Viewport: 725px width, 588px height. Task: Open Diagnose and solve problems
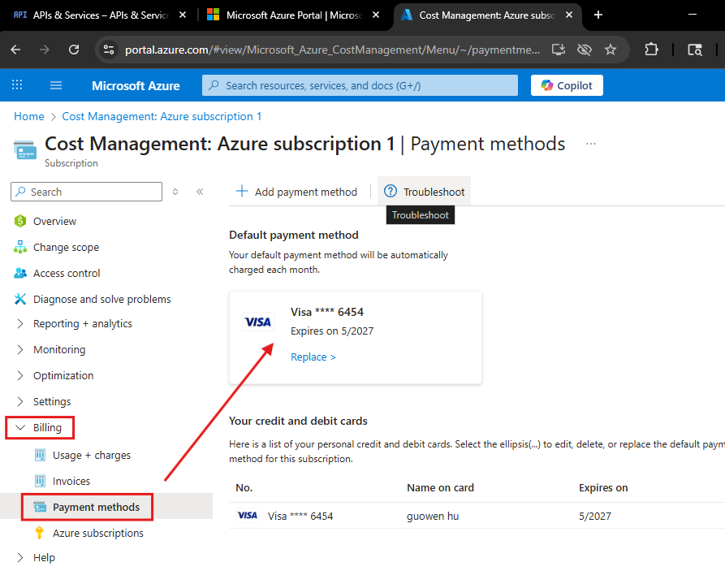101,300
